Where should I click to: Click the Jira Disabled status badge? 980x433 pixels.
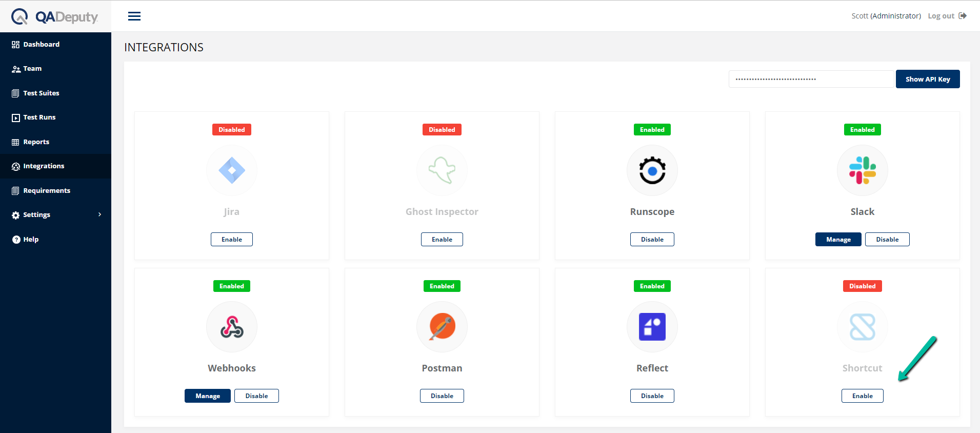pos(232,130)
